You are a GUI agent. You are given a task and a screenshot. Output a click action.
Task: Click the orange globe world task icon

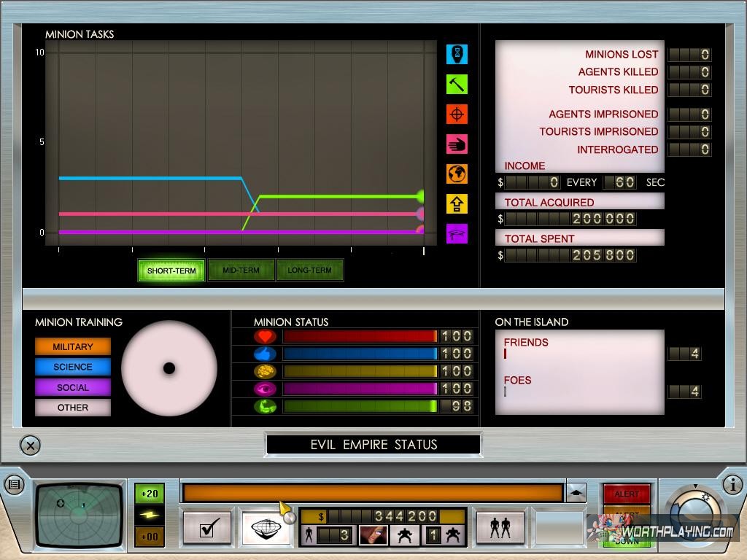(x=457, y=174)
